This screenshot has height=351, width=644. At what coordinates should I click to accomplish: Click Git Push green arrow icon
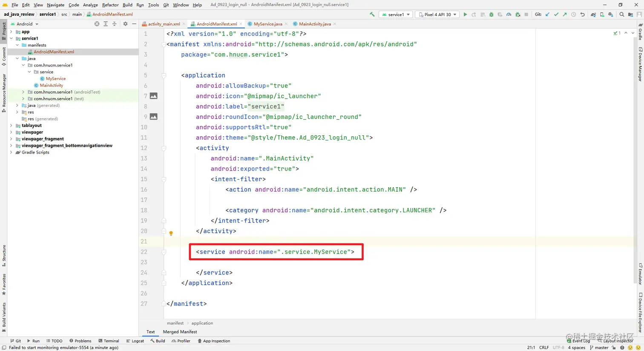point(565,14)
